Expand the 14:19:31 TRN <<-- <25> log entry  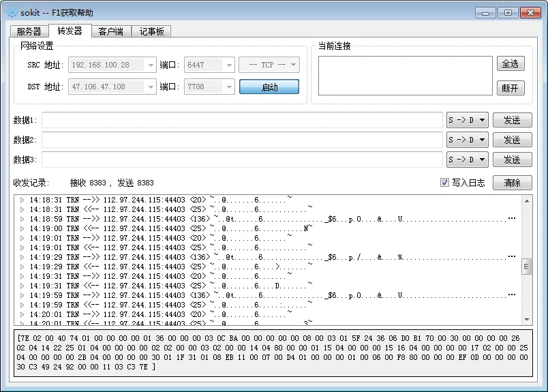(x=22, y=286)
